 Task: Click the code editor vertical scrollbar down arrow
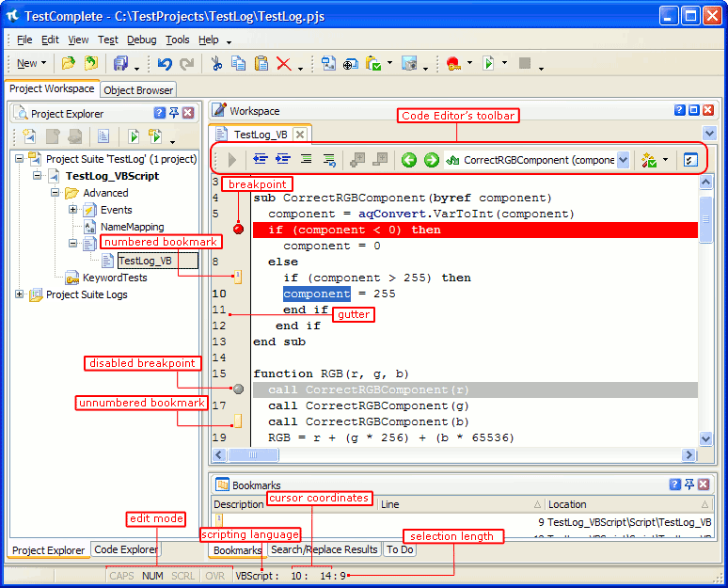[x=705, y=438]
